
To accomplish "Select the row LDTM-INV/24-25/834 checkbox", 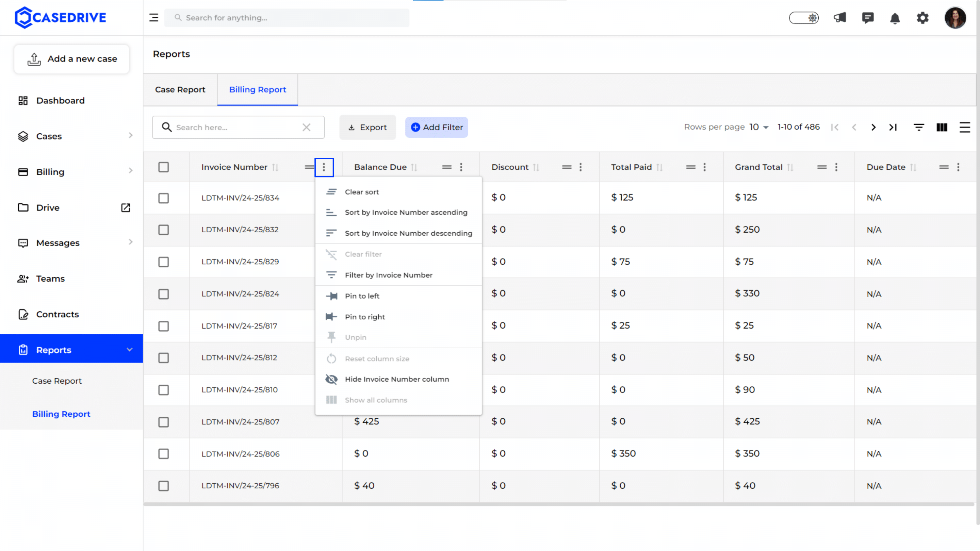I will point(164,198).
